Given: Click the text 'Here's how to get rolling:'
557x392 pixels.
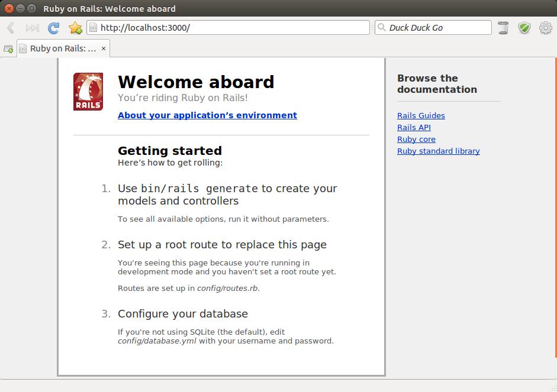Looking at the screenshot, I should 170,163.
